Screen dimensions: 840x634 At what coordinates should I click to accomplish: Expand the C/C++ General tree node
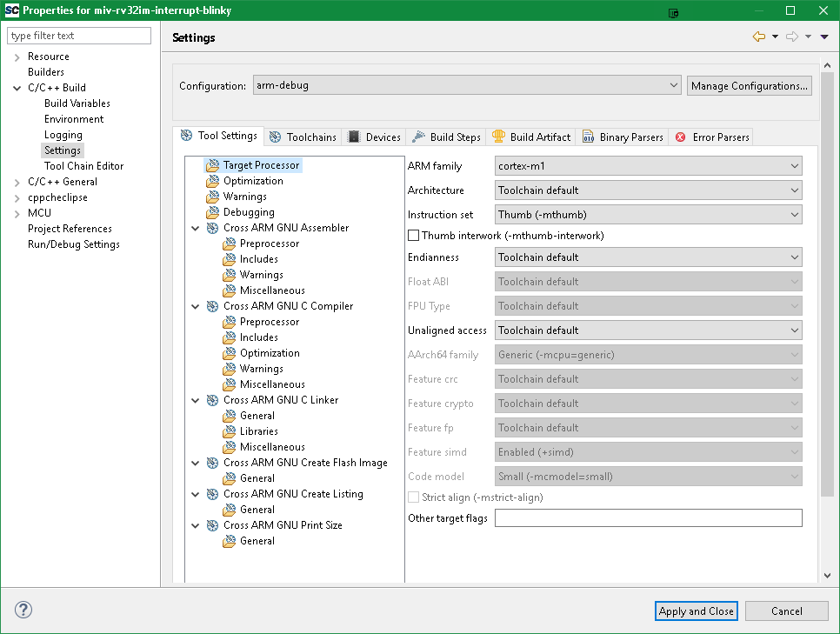[x=17, y=183]
